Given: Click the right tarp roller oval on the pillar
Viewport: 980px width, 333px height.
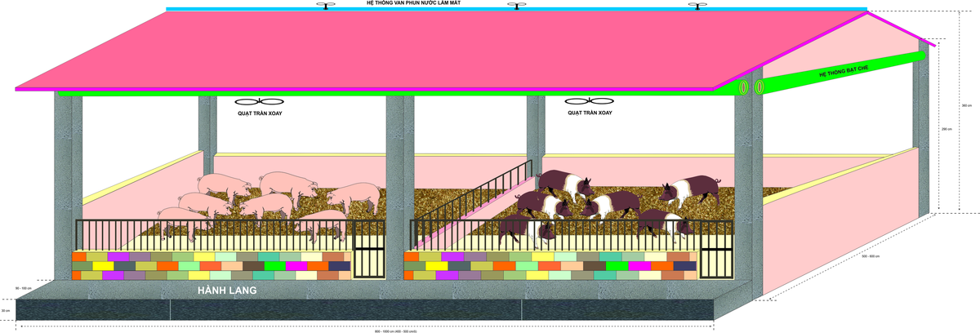Looking at the screenshot, I should point(759,86).
